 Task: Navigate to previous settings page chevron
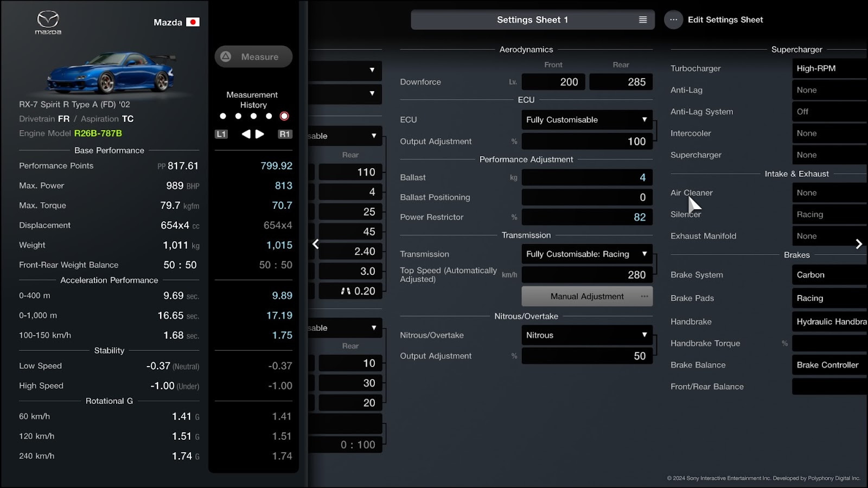click(x=316, y=244)
